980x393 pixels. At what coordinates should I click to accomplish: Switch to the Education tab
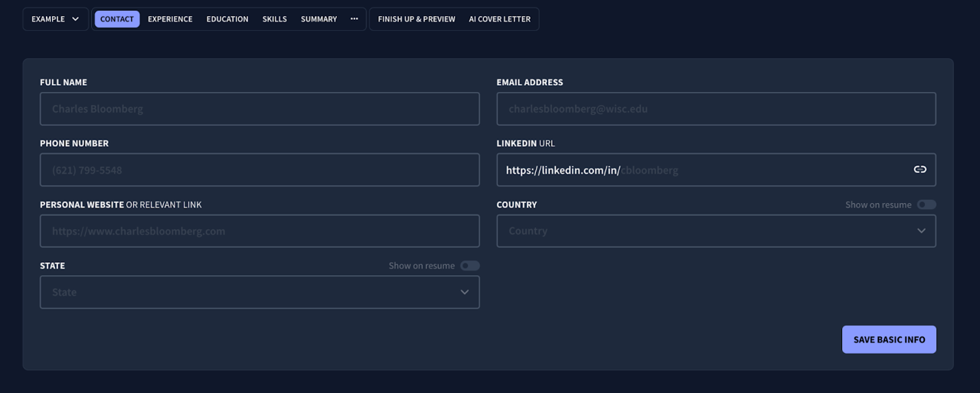227,19
